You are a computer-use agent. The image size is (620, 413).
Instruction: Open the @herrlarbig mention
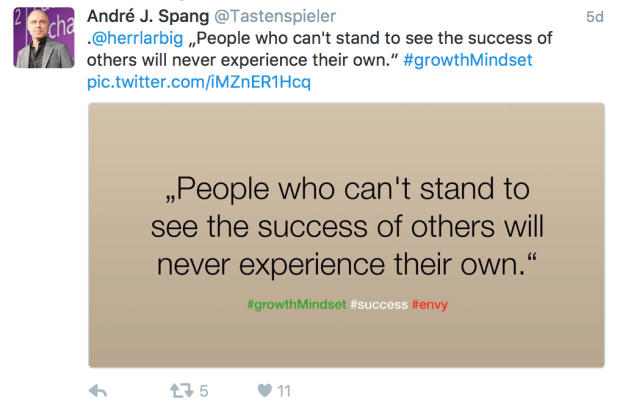(x=136, y=38)
